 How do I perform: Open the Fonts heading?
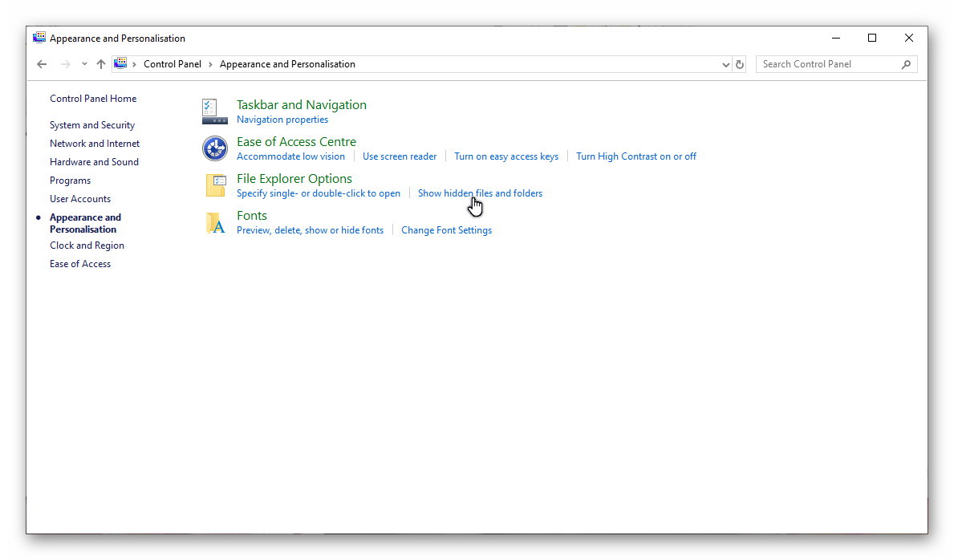tap(252, 216)
